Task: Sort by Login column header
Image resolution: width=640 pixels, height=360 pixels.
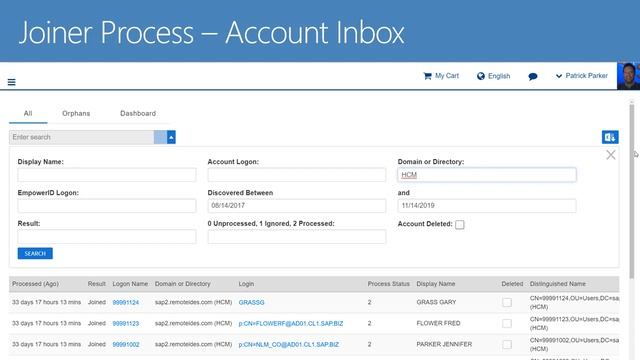Action: (x=246, y=284)
